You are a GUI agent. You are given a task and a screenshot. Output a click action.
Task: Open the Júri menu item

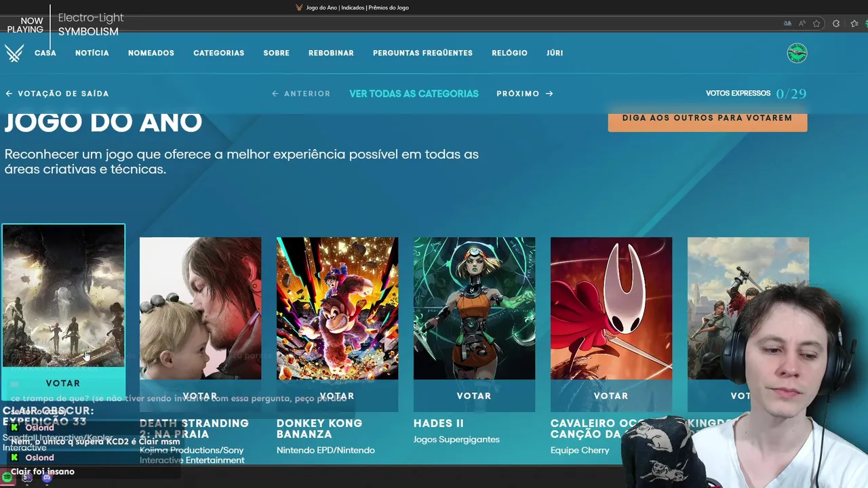click(555, 53)
